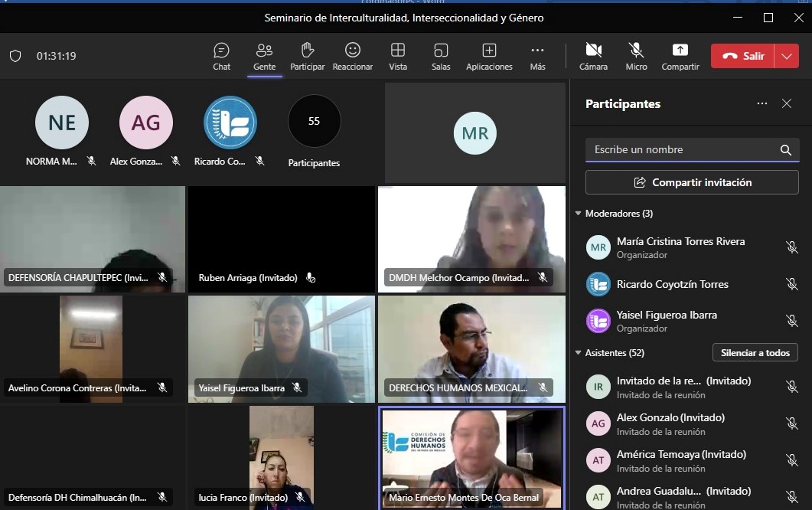
Task: Click the MR avatar tile
Action: coord(474,133)
